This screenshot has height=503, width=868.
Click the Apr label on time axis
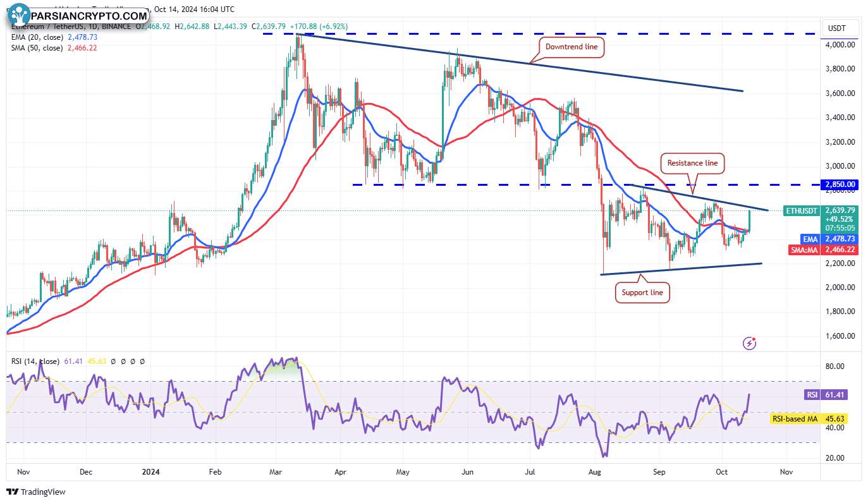pyautogui.click(x=340, y=472)
